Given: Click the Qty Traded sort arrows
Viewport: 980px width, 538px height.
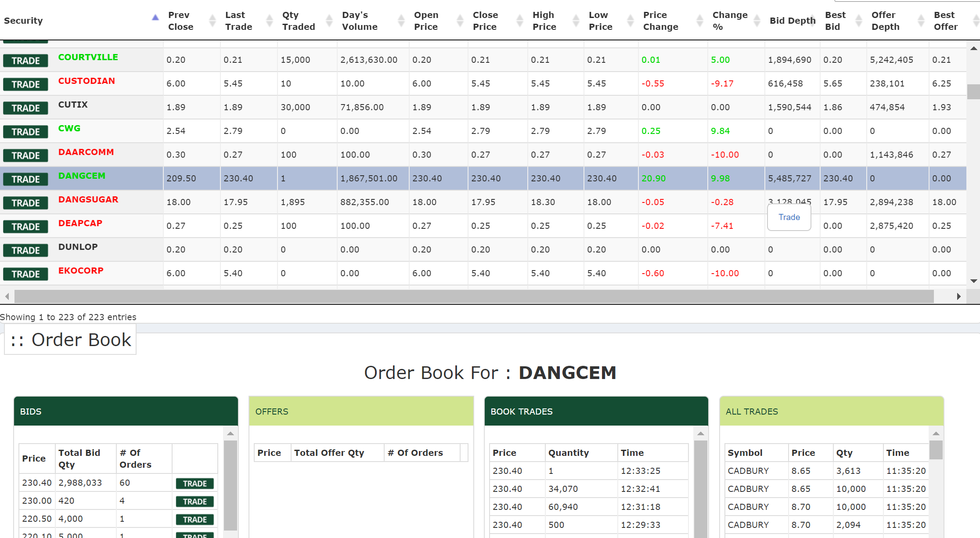Looking at the screenshot, I should pyautogui.click(x=329, y=21).
